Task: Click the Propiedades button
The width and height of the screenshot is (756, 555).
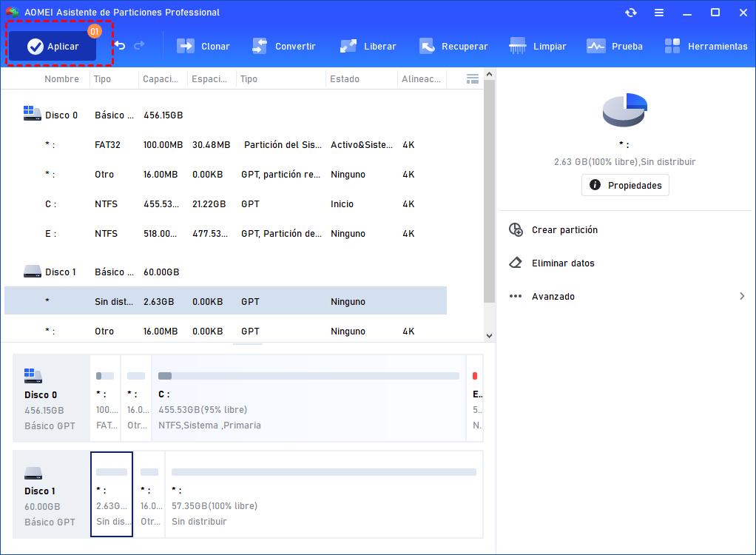Action: [625, 185]
